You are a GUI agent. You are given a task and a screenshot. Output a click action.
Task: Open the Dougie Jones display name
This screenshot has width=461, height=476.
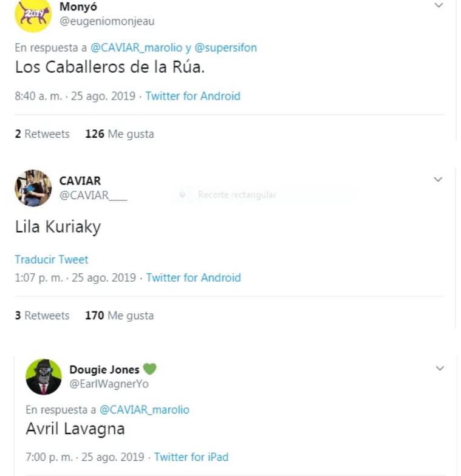click(x=104, y=369)
